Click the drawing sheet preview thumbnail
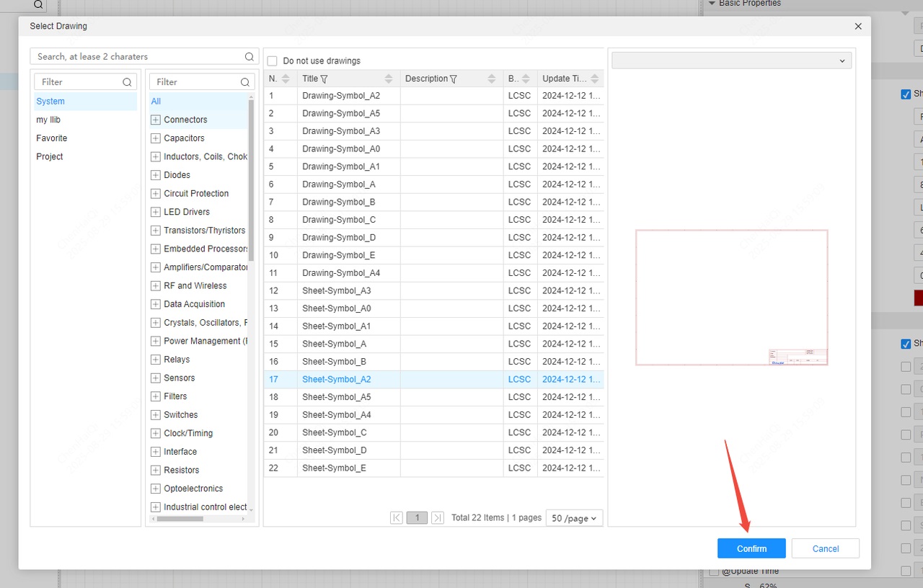 731,298
